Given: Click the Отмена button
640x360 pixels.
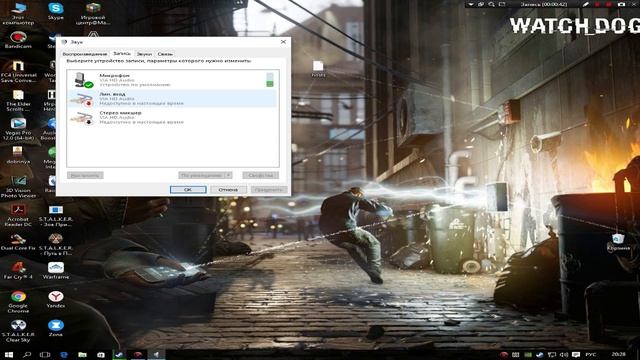Looking at the screenshot, I should (228, 189).
